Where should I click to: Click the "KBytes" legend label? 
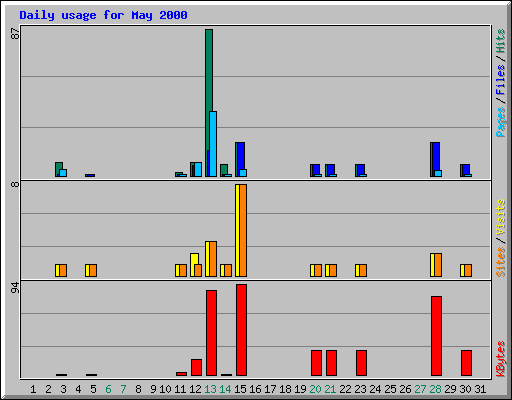pyautogui.click(x=500, y=359)
